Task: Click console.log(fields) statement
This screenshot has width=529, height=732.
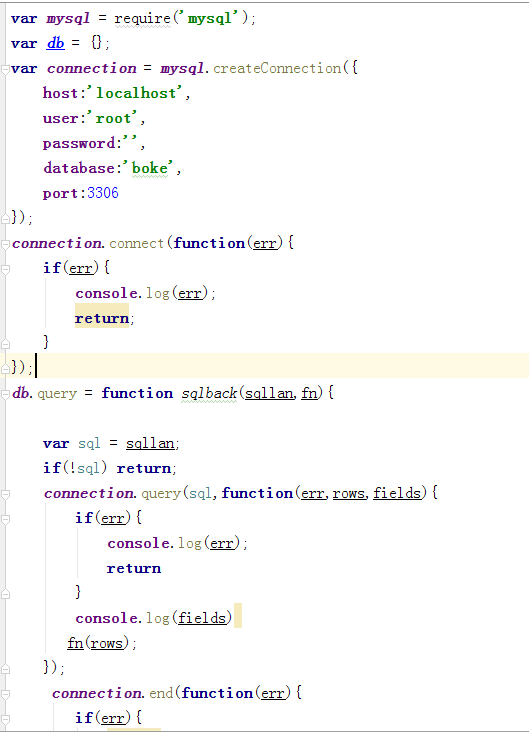Action: coord(154,618)
